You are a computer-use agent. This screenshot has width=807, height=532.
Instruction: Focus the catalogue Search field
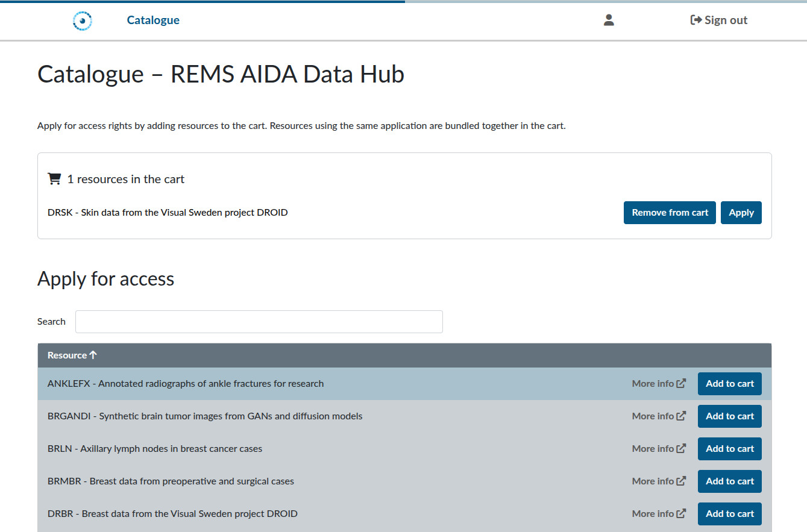coord(259,322)
